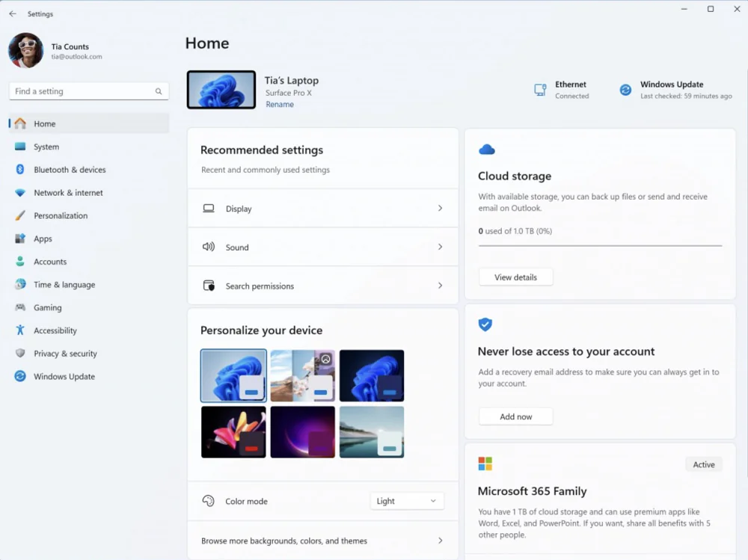Click the Tia's Laptop wallpaper thumbnail
The height and width of the screenshot is (560, 748).
221,90
